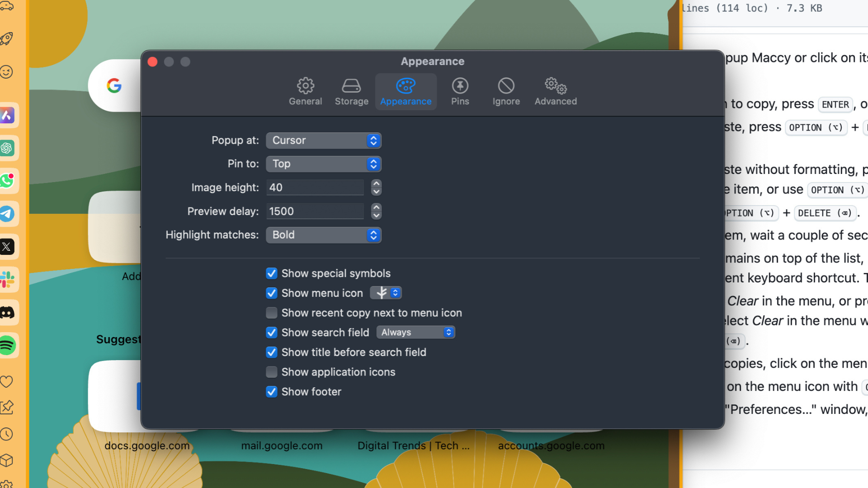Select the Ignore preferences icon
Image resolution: width=868 pixels, height=488 pixels.
(506, 91)
